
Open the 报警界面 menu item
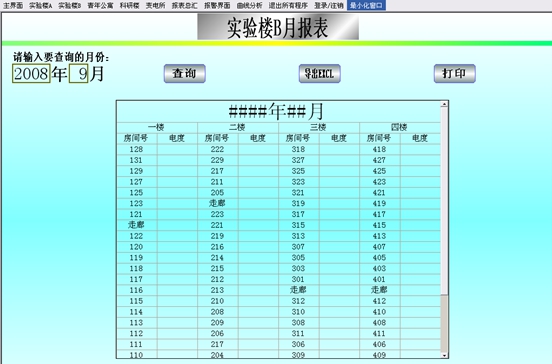click(x=217, y=5)
